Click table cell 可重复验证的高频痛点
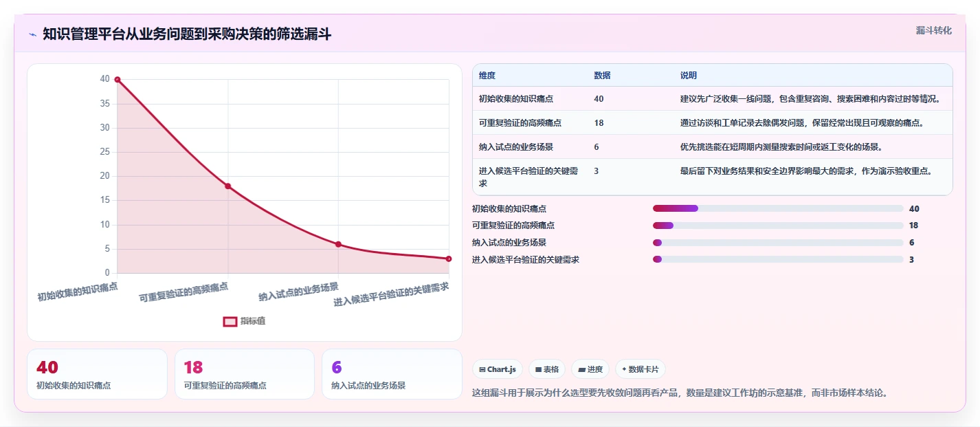 (x=520, y=123)
